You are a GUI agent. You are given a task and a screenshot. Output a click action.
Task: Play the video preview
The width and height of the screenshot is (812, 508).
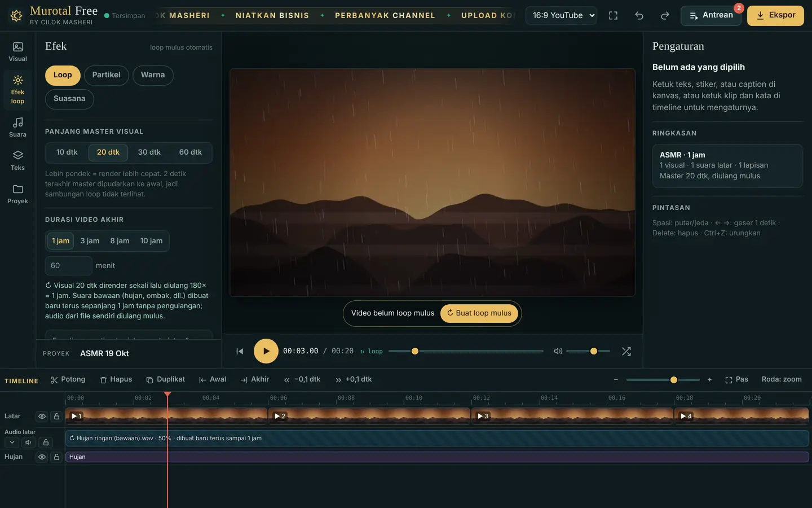tap(266, 351)
